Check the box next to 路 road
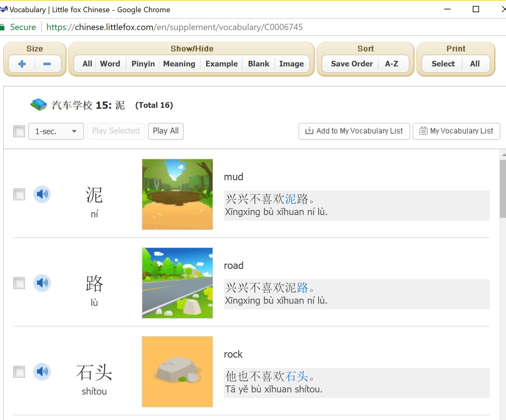 19,283
